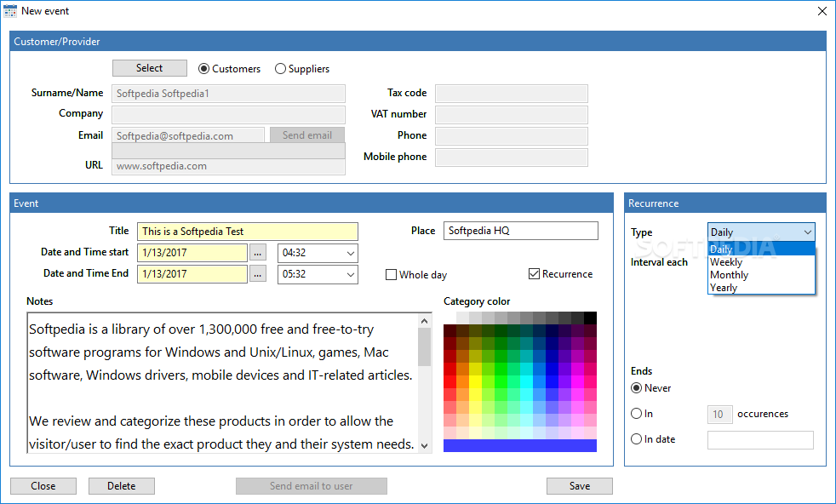The height and width of the screenshot is (504, 836).
Task: Delete the event with the Delete button
Action: [x=122, y=486]
